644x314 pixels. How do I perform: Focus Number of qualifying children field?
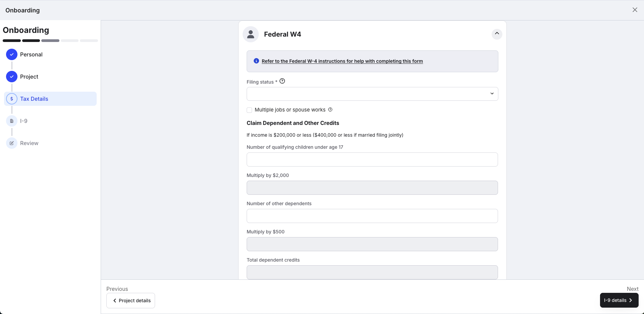372,160
